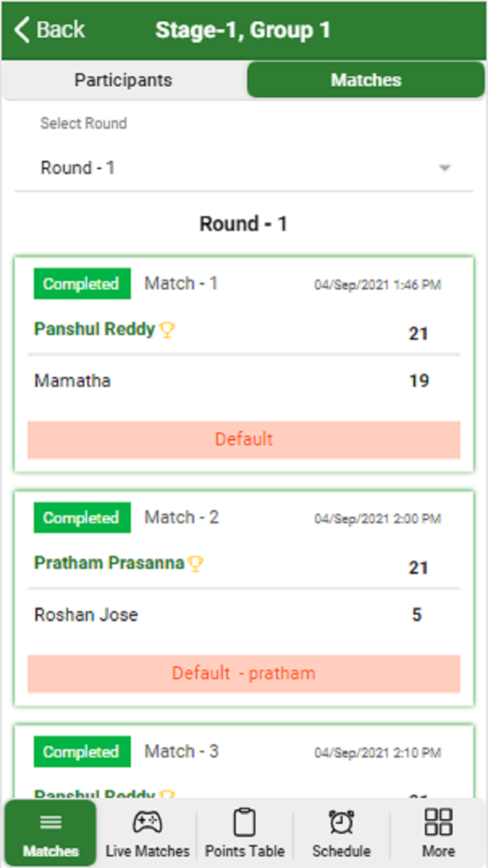Expand the Select Round dropdown arrow

point(445,168)
